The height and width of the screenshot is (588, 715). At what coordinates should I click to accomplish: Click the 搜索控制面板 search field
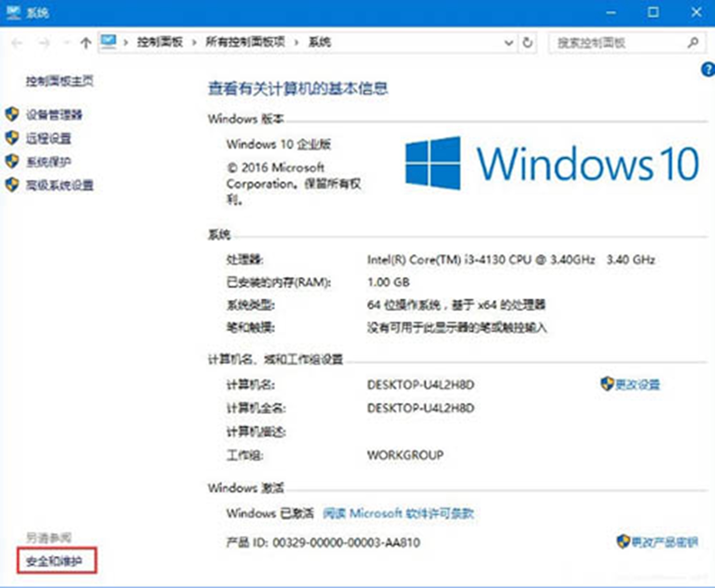(616, 43)
